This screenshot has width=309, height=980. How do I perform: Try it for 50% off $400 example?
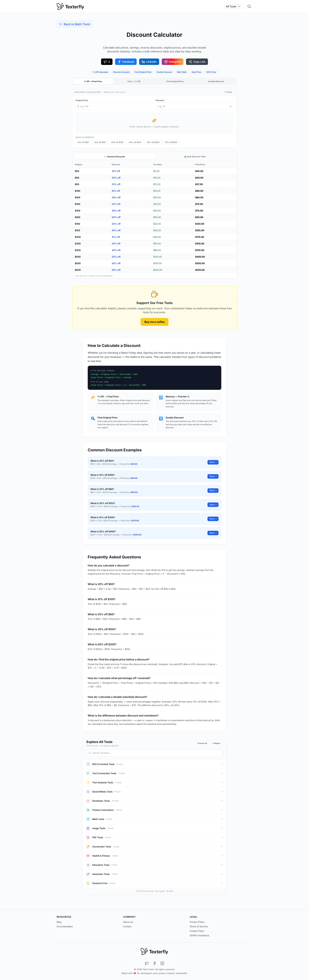click(213, 533)
